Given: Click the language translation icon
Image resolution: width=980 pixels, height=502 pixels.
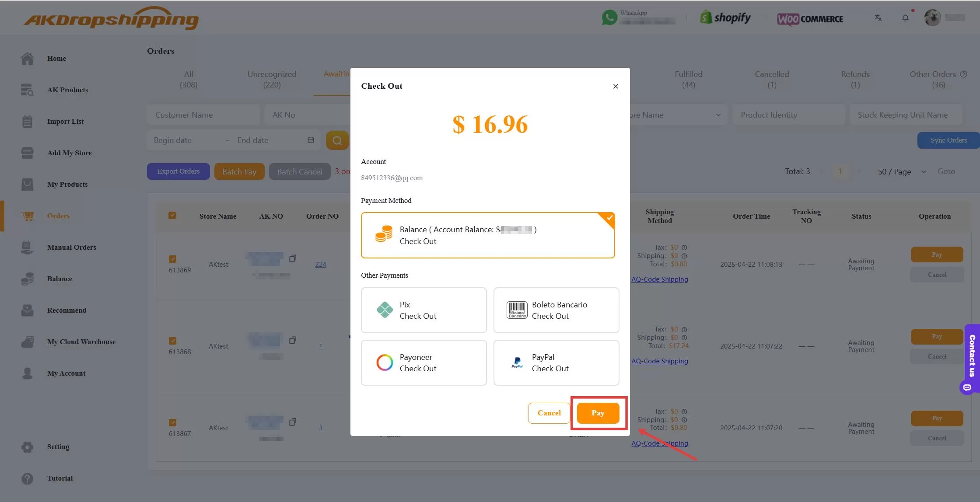Looking at the screenshot, I should point(878,18).
